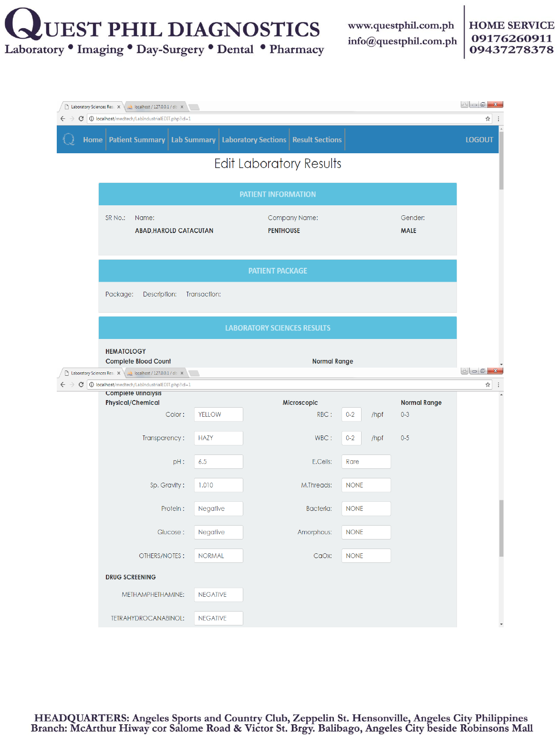Bookmark the page with the upper browser's star icon
The height and width of the screenshot is (740, 560).
tap(488, 119)
